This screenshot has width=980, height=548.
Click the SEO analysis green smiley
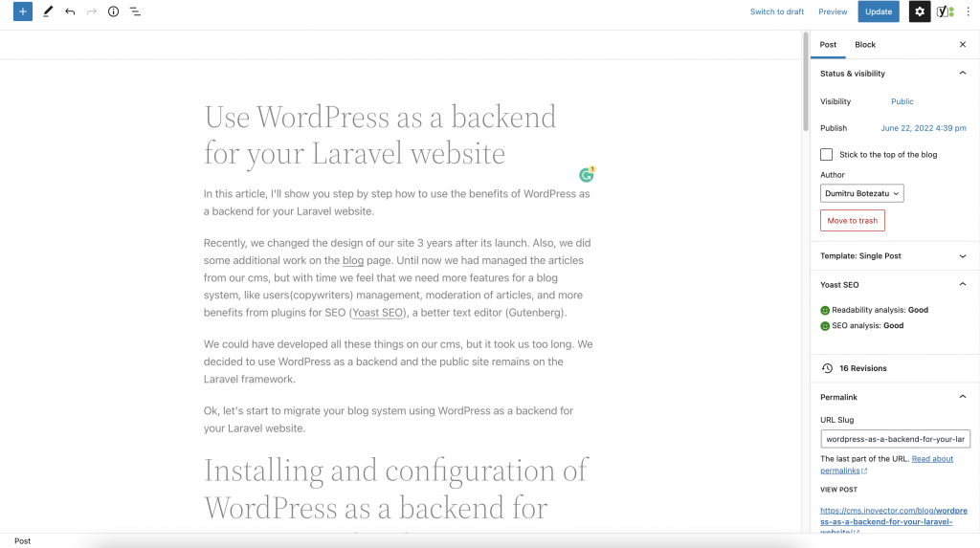pos(825,325)
